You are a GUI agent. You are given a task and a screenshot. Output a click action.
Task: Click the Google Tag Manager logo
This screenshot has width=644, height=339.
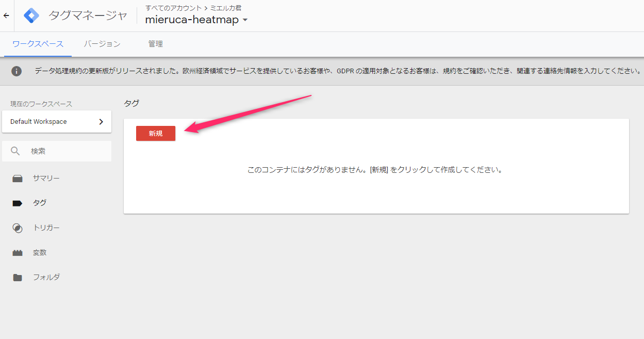[31, 15]
